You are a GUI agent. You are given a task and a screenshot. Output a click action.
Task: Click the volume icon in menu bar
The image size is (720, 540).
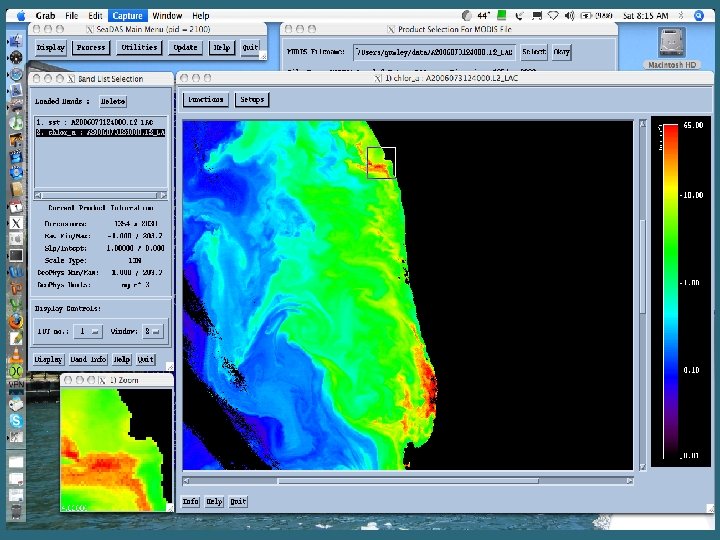pyautogui.click(x=569, y=16)
